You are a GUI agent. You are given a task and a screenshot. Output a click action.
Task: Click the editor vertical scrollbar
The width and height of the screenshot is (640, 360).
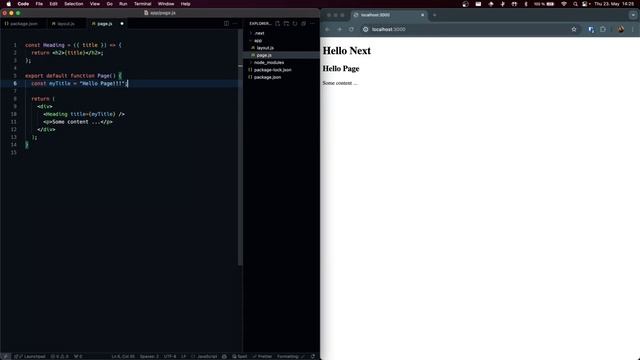(240, 147)
